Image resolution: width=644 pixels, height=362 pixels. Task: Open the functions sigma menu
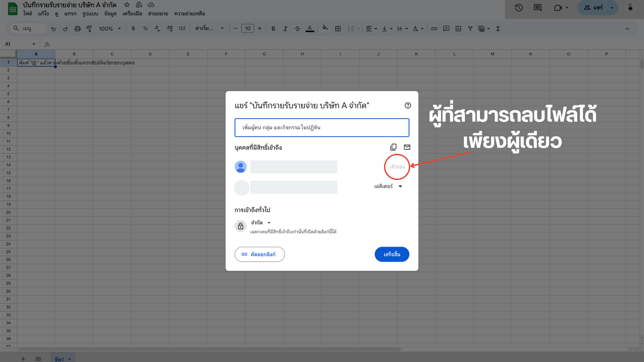coord(498,29)
